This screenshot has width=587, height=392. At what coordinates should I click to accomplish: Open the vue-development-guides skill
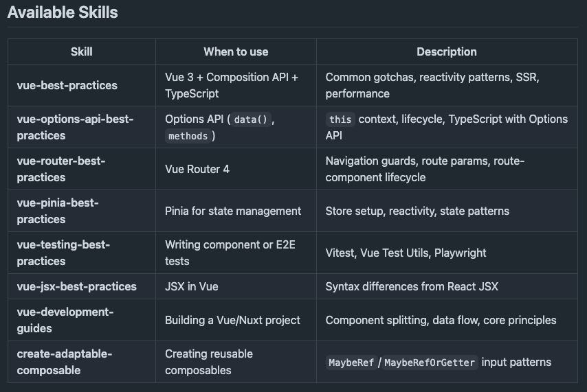tap(65, 320)
